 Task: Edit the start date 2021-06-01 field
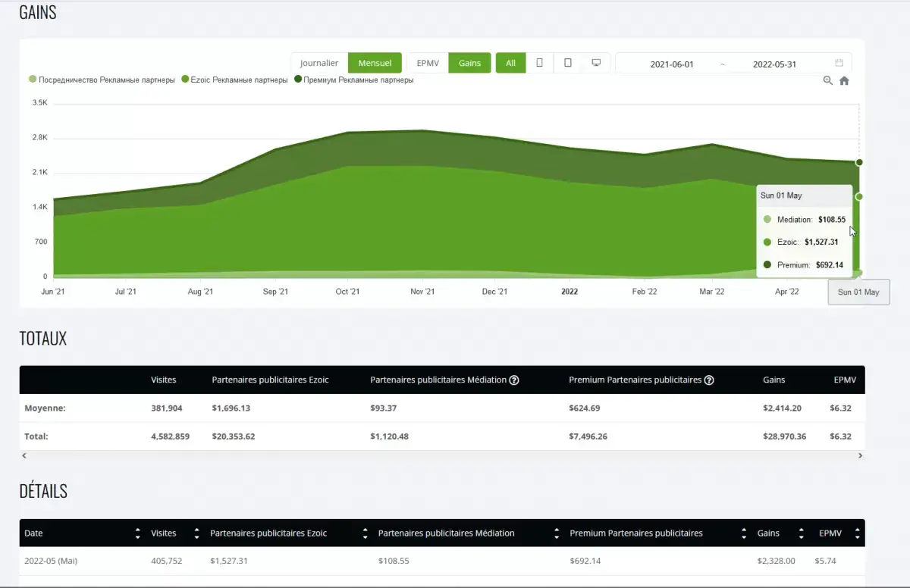pos(672,64)
